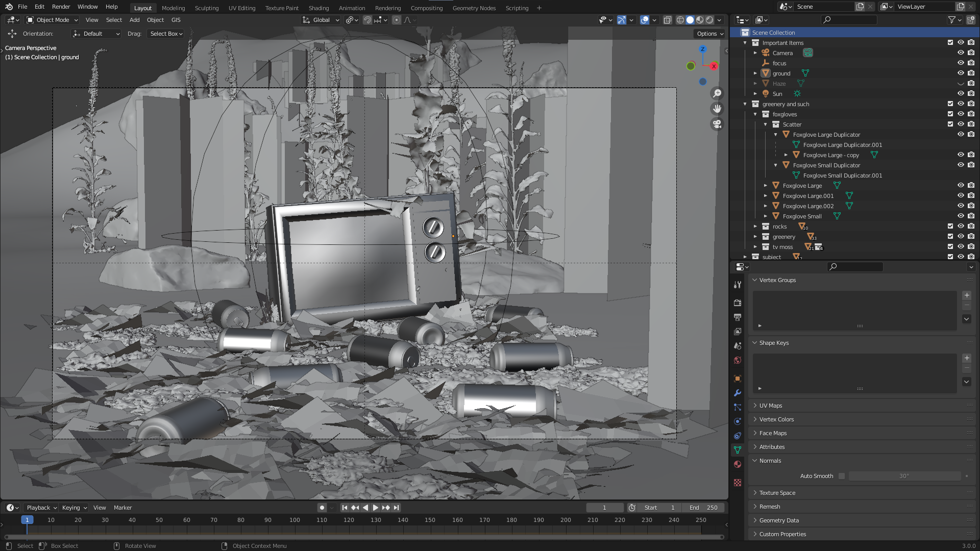Viewport: 980px width, 551px height.
Task: Open the Object Mode dropdown
Action: [x=52, y=20]
